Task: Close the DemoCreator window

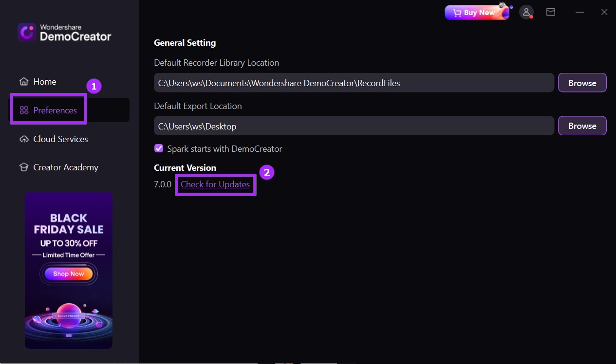Action: 604,12
